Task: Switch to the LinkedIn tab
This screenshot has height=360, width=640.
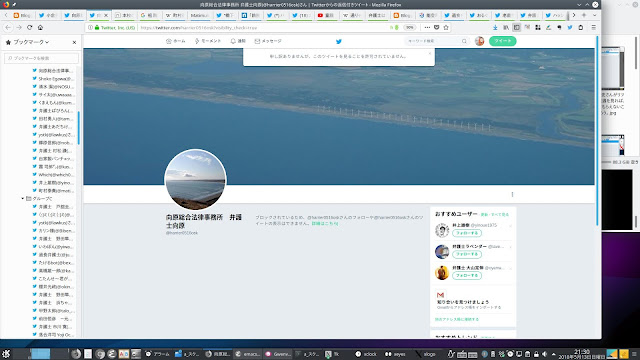Action: (251, 15)
